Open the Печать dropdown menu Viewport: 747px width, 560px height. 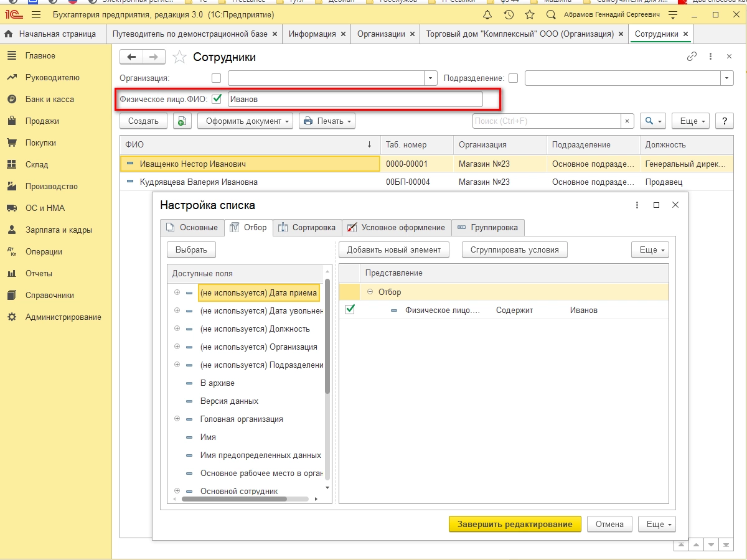click(x=327, y=121)
